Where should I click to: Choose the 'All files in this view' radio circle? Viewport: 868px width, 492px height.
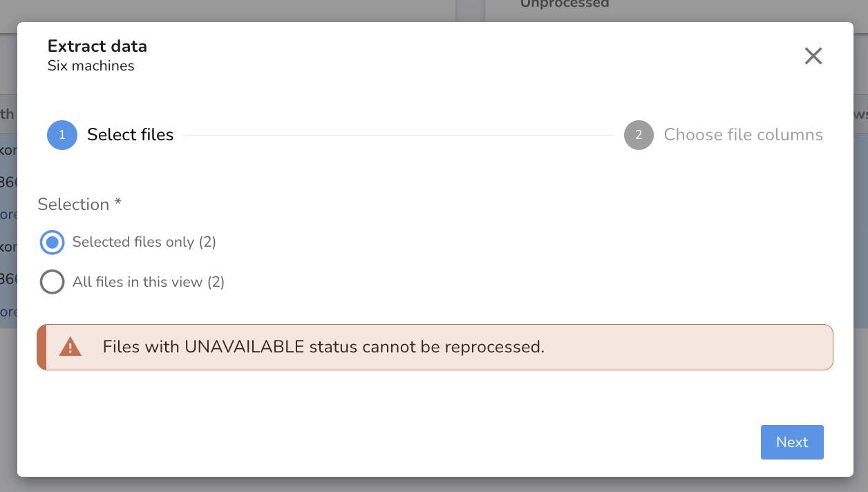53,282
